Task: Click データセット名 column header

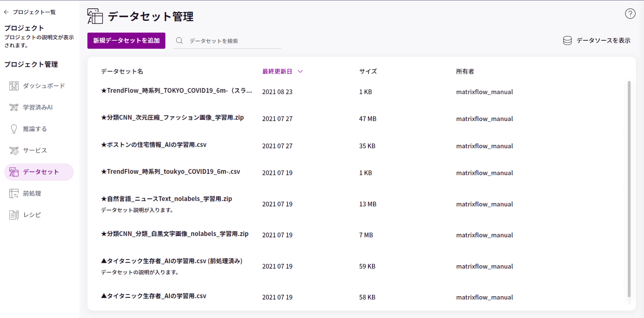Action: pos(122,72)
